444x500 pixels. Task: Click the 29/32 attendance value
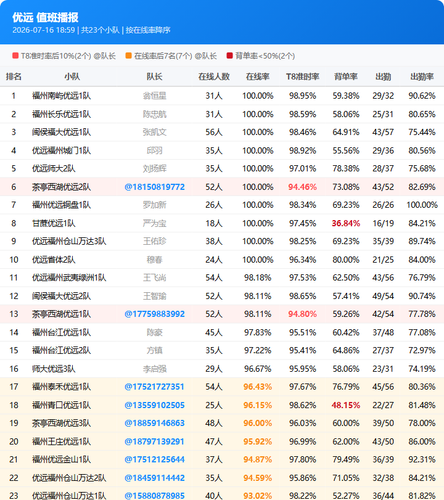[x=383, y=96]
